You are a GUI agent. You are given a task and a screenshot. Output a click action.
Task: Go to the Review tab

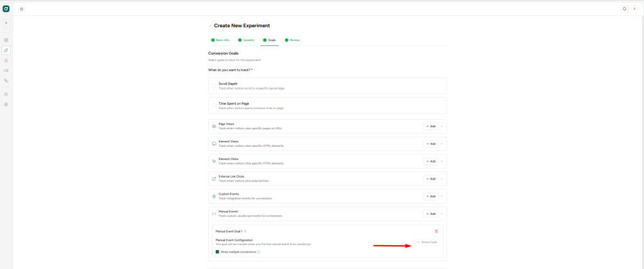point(292,40)
